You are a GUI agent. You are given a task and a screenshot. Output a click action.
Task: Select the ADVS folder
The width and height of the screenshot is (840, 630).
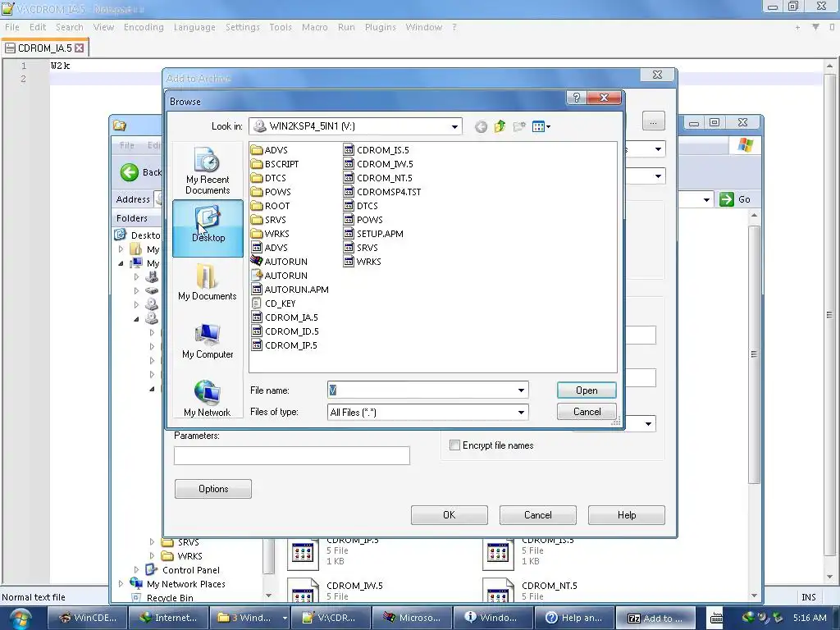click(269, 150)
